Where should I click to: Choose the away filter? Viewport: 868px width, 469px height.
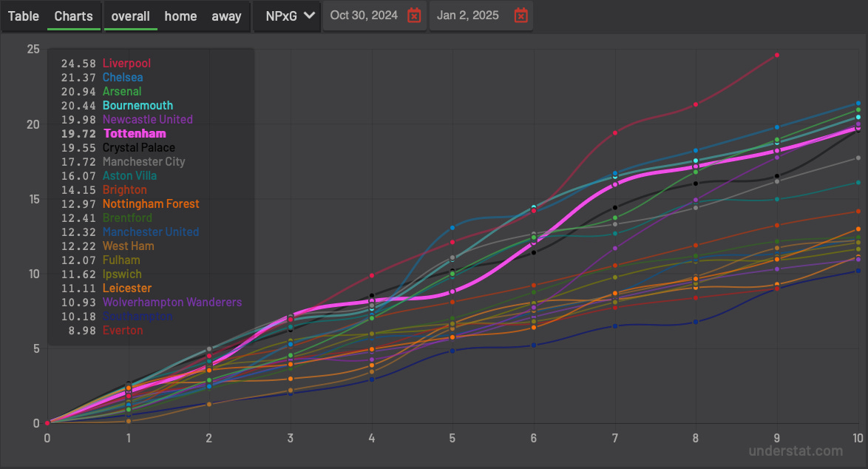(226, 16)
